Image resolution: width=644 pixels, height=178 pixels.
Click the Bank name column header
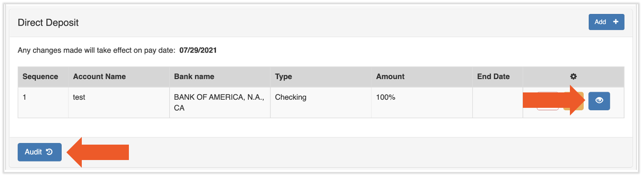194,77
